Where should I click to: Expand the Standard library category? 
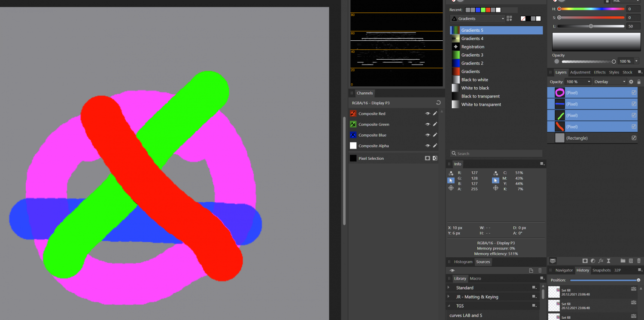click(449, 288)
